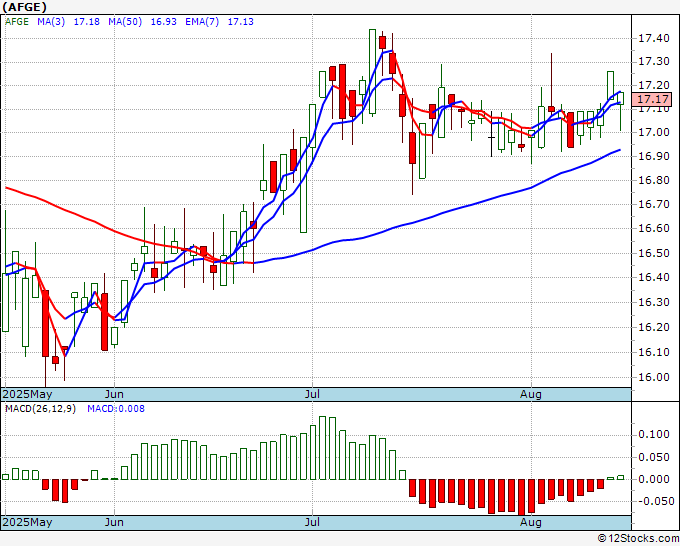Click the MA(3) value 17.18
680x546 pixels.
(x=86, y=22)
